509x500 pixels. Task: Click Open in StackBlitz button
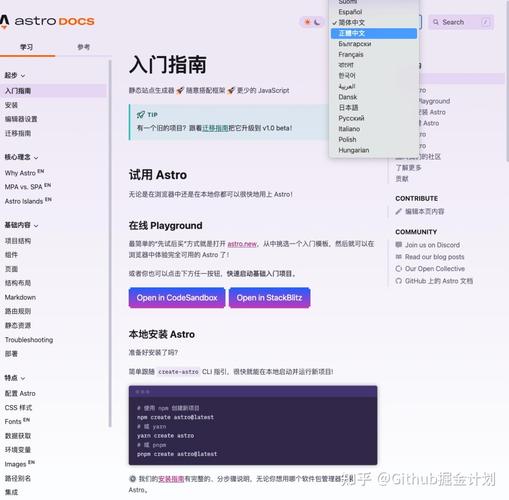point(269,297)
